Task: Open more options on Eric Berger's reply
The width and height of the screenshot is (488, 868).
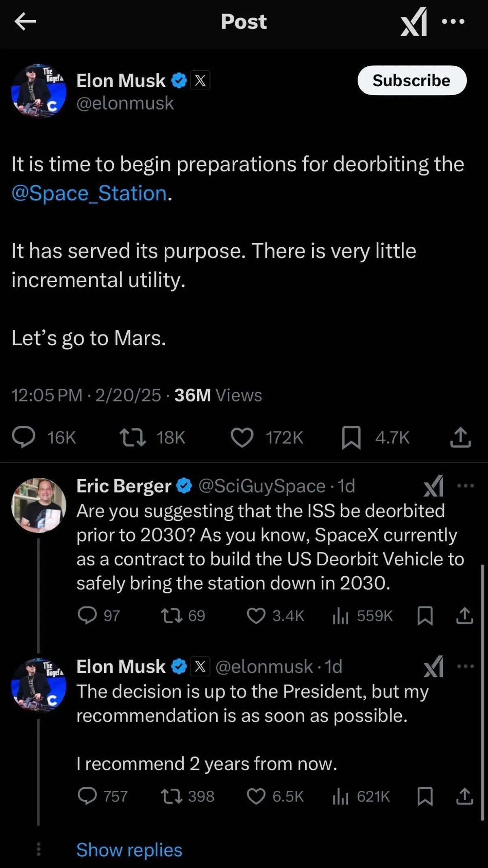Action: (465, 486)
